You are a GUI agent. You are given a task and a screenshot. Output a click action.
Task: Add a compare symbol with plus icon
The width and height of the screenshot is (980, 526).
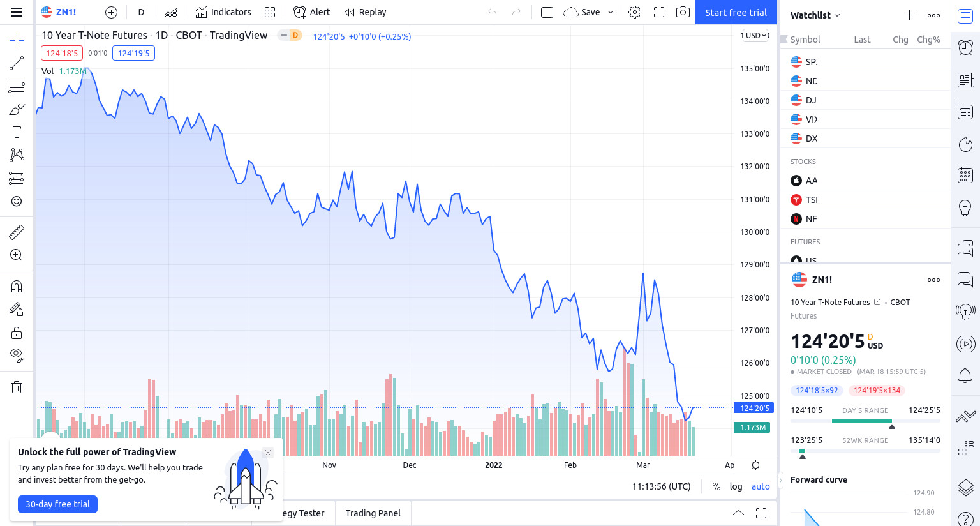tap(111, 12)
